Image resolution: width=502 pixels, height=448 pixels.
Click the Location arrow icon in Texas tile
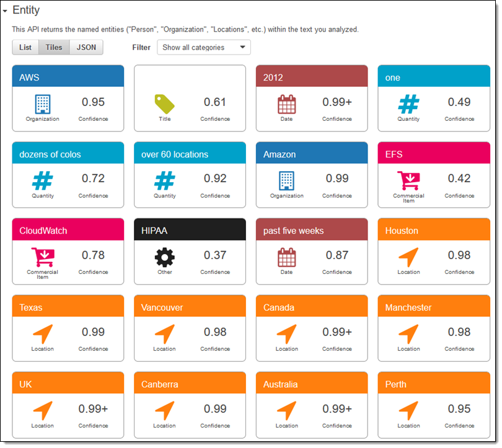43,334
